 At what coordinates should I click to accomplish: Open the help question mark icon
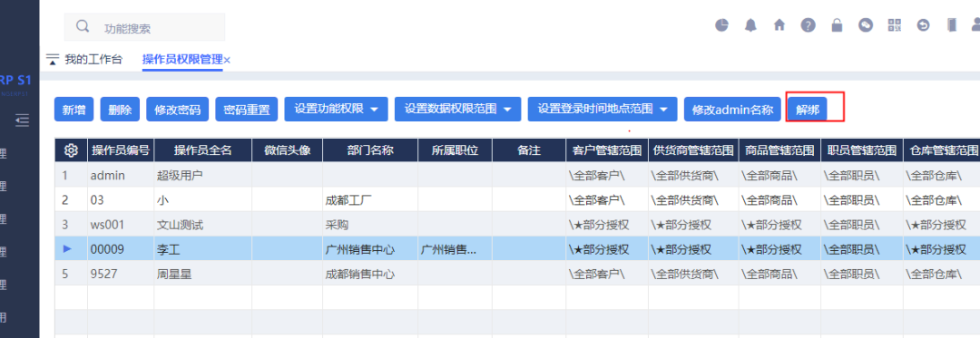coord(808,25)
